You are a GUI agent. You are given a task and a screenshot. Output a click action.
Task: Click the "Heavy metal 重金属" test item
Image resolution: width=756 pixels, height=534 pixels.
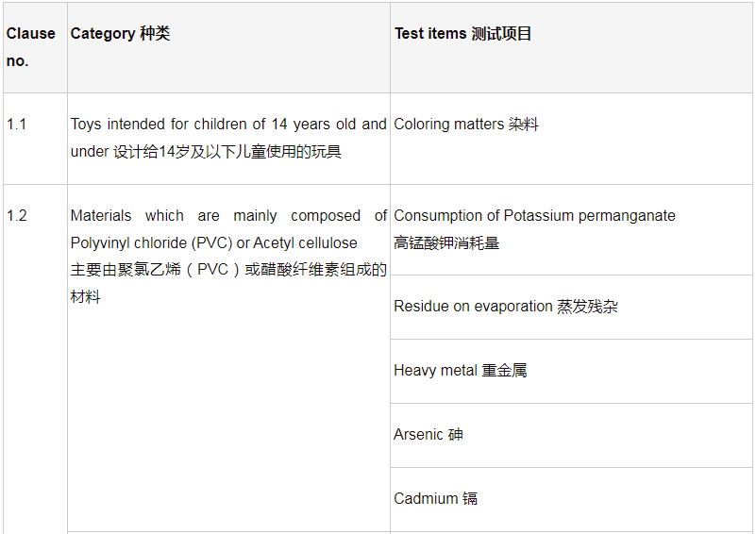tap(460, 371)
